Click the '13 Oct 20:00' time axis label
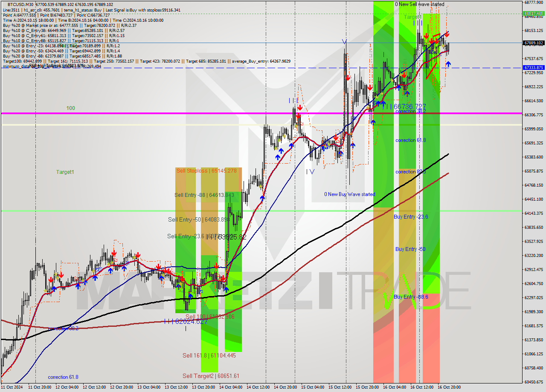The image size is (546, 392). tap(203, 387)
